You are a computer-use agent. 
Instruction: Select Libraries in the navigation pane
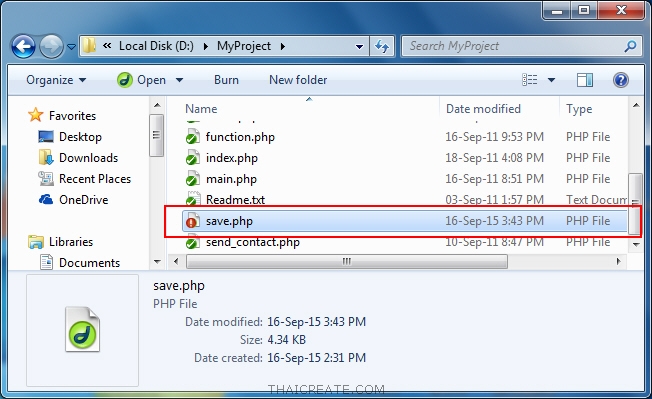coord(71,242)
